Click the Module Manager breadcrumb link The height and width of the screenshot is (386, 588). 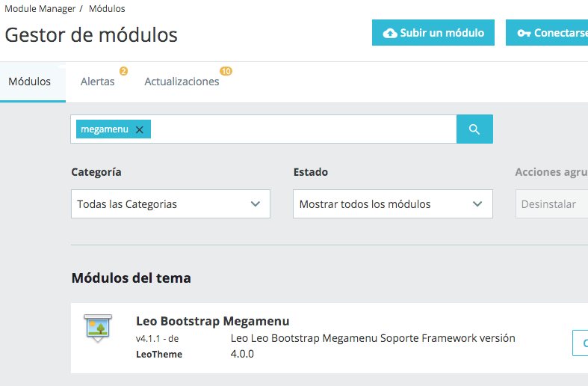tap(40, 9)
